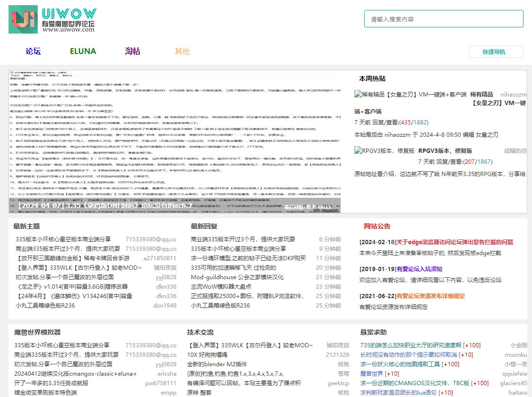The image size is (532, 397).
Task: Open the 悬赏求助 board heading
Action: pos(373,332)
